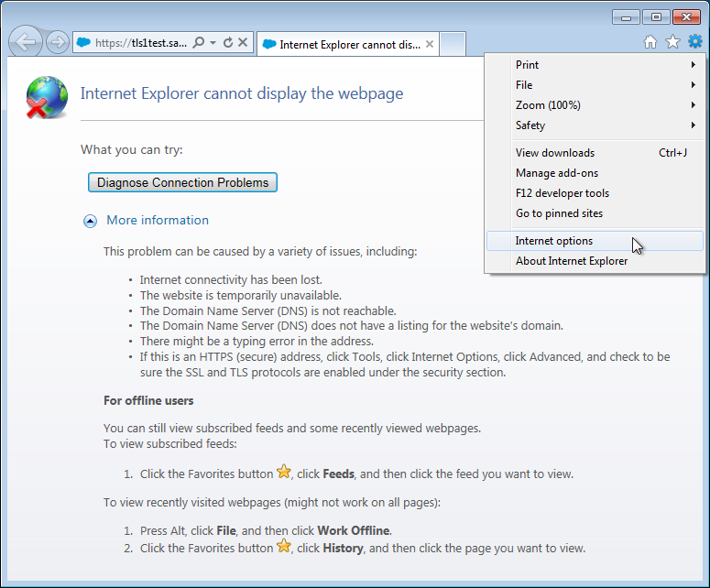Click in the address bar URL field
This screenshot has width=710, height=588.
coord(141,43)
